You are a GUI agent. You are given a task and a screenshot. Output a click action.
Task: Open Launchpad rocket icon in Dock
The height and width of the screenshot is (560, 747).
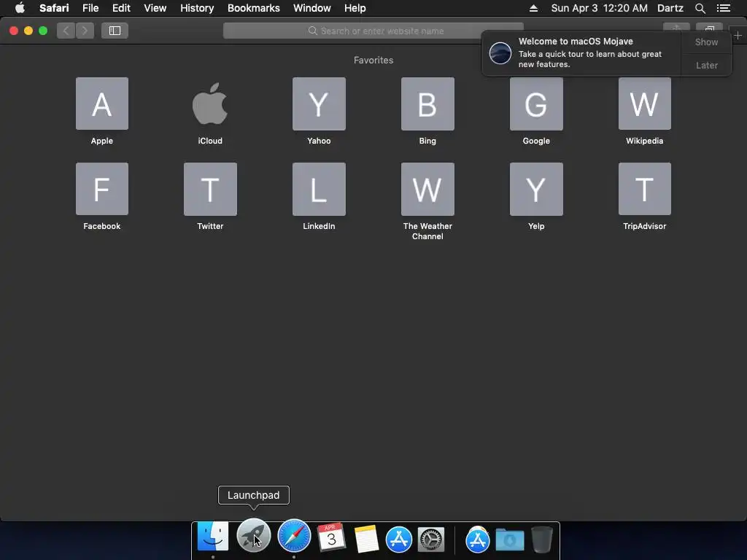point(253,536)
